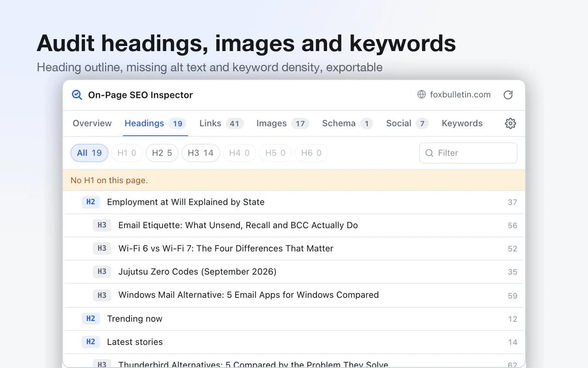
Task: Click character count 59 for Windows Mail Alternative
Action: click(513, 296)
